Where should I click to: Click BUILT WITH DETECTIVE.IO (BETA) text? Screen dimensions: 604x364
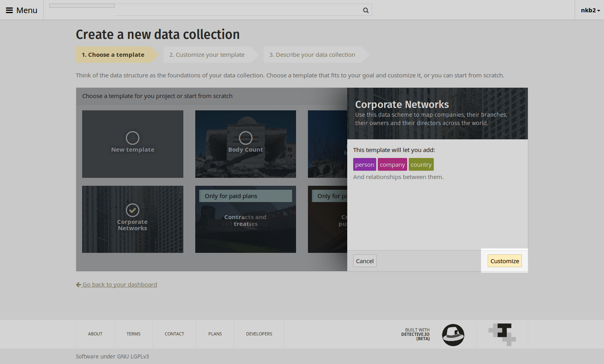(x=415, y=334)
